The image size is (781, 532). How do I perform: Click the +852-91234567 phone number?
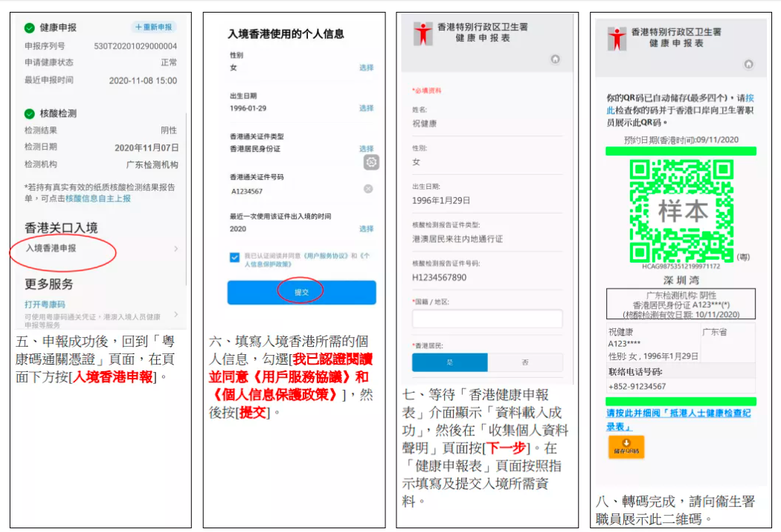pyautogui.click(x=637, y=387)
